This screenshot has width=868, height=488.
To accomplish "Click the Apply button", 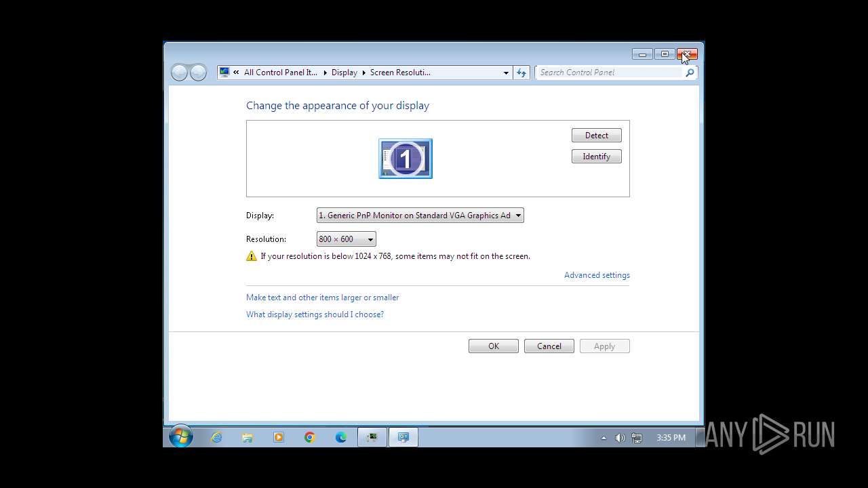I will click(x=605, y=346).
